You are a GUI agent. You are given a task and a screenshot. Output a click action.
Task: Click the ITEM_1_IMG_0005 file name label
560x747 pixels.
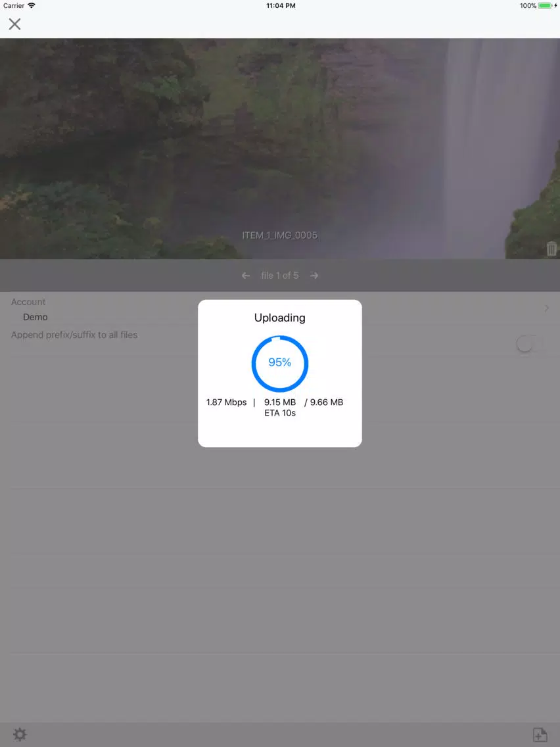(280, 235)
